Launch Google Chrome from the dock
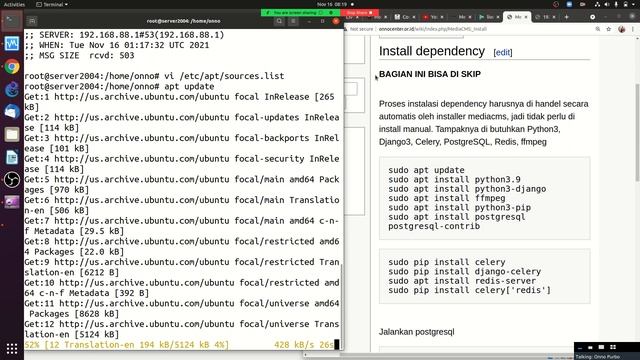640x360 pixels. point(12,66)
